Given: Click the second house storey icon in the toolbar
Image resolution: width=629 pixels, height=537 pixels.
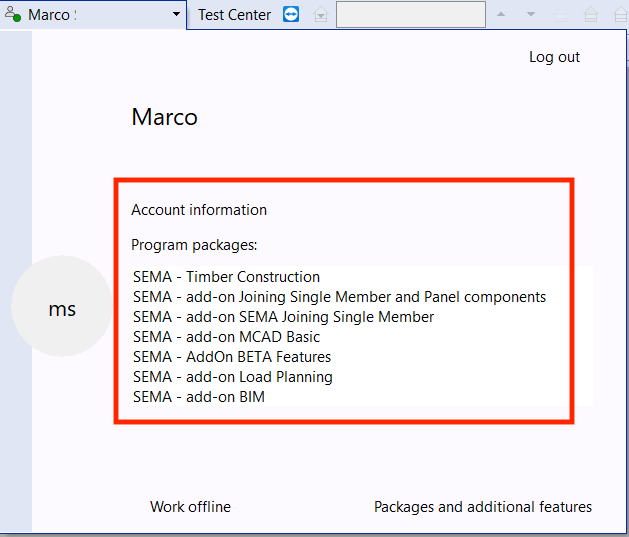Looking at the screenshot, I should tap(590, 15).
